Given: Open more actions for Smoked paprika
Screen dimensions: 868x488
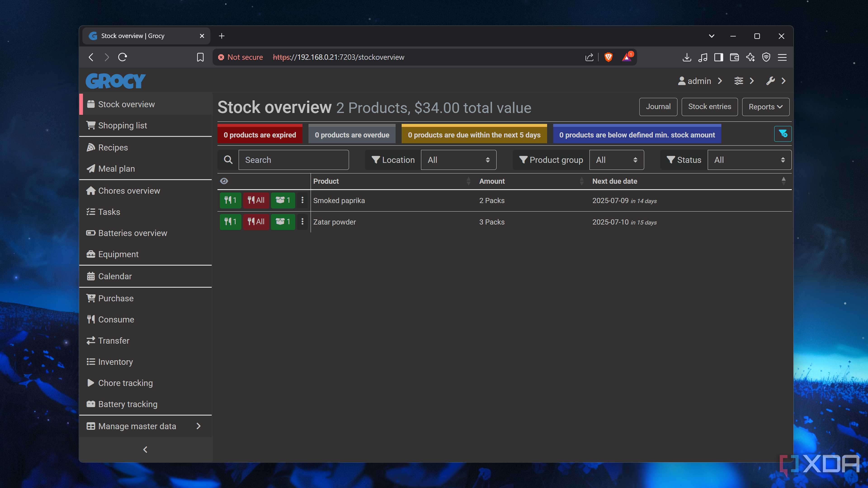Looking at the screenshot, I should point(302,200).
